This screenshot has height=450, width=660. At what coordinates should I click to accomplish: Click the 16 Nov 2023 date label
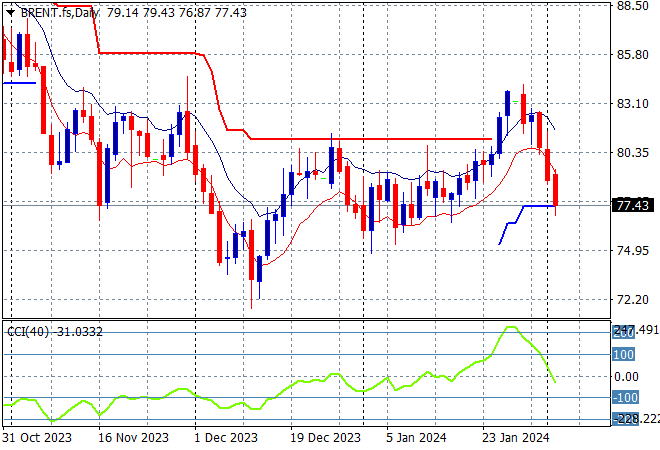[133, 438]
